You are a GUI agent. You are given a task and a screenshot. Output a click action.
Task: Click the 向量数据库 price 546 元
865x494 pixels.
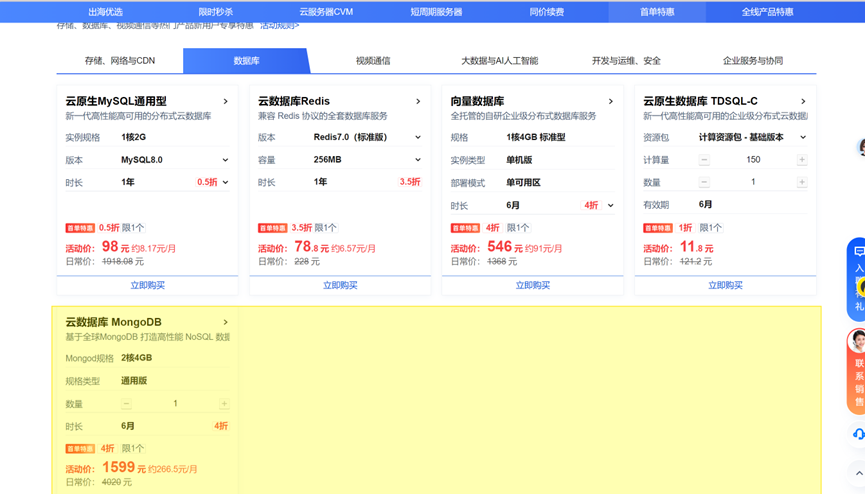[x=505, y=247]
